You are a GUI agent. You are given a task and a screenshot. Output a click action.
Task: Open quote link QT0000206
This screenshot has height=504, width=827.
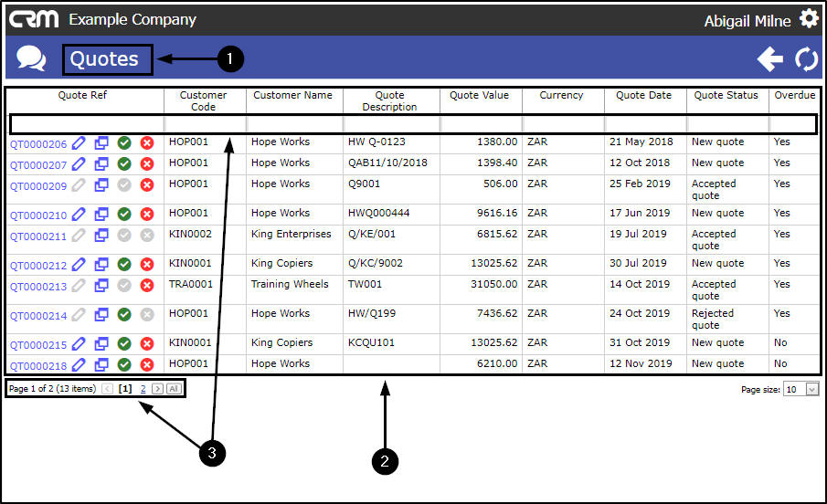(x=38, y=144)
